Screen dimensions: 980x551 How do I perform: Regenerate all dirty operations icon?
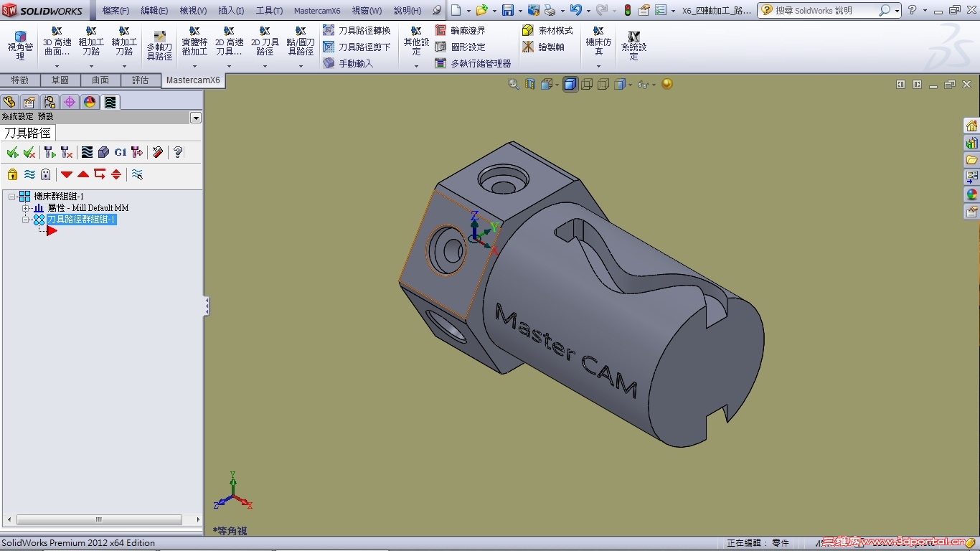point(67,152)
